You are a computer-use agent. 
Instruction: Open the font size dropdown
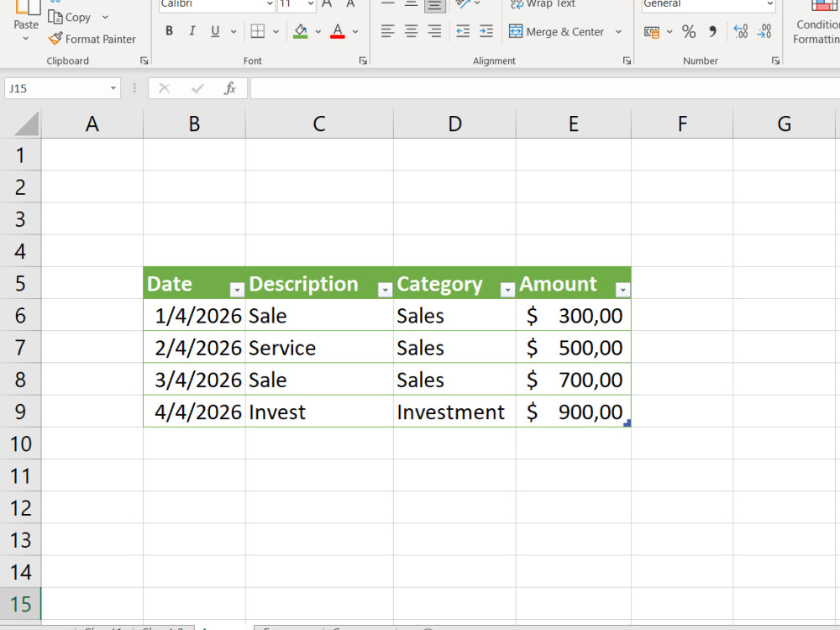click(x=310, y=4)
